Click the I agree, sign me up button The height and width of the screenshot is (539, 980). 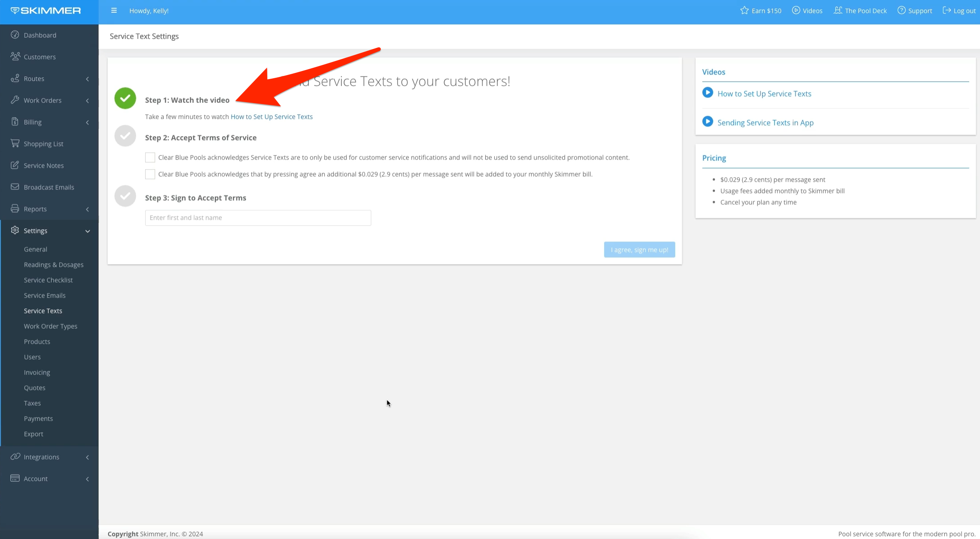[639, 249]
